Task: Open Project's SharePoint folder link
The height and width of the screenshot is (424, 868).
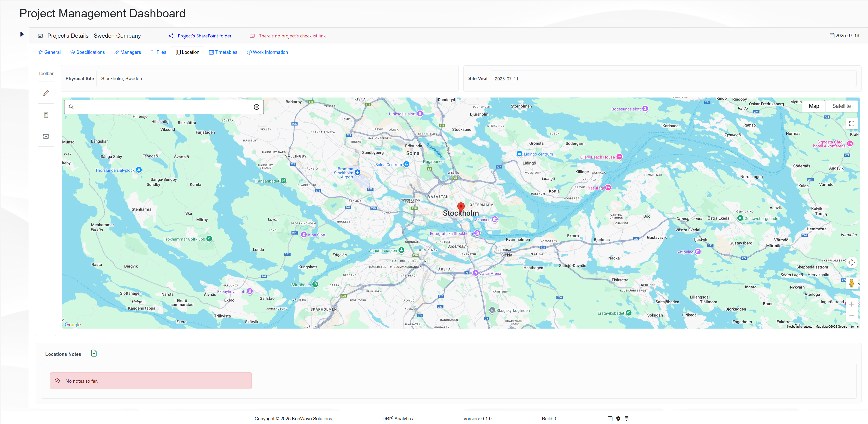Action: point(204,36)
